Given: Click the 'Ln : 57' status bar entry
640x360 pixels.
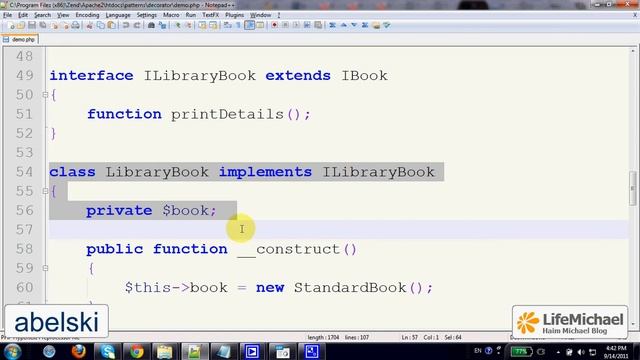Looking at the screenshot, I should pyautogui.click(x=410, y=338).
